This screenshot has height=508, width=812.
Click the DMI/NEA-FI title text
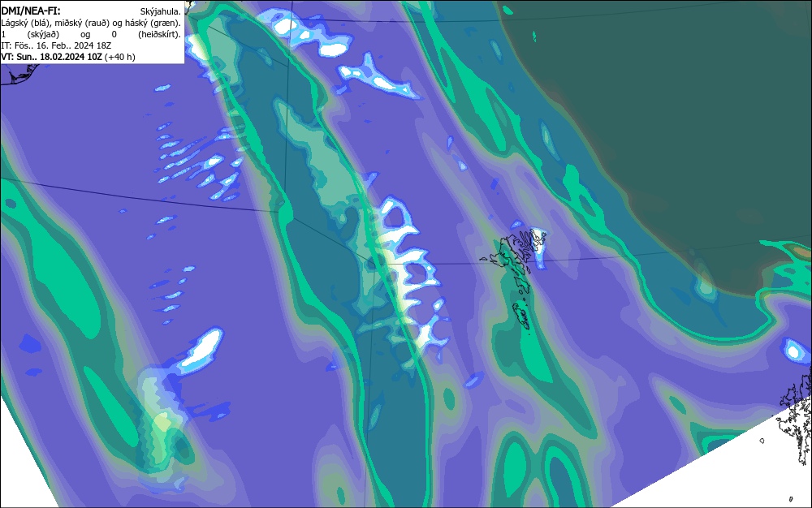pos(31,11)
